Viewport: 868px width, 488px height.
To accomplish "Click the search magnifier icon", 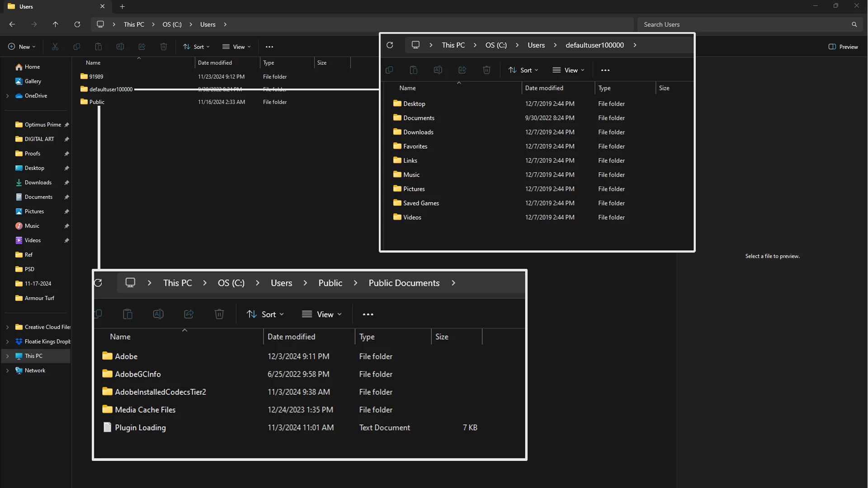I will (x=854, y=24).
